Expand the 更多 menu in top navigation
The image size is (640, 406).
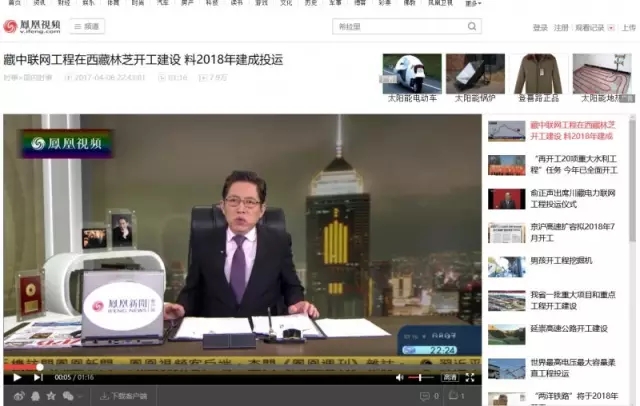tap(473, 3)
